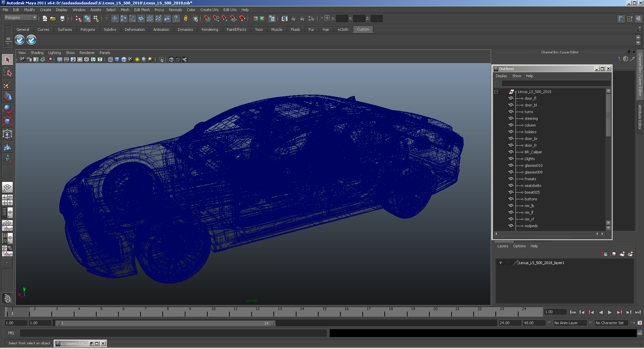Viewport: 644px width, 349px height.
Task: Select Lexus_LS_500_2018_layer1 layer name
Action: (x=541, y=263)
